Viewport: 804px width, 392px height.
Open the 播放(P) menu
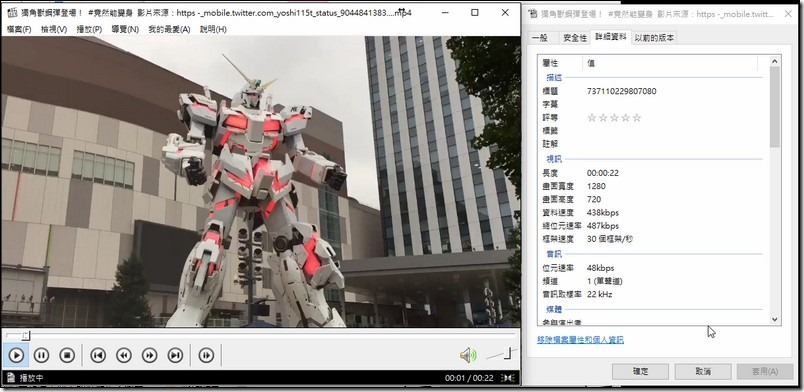[89, 30]
